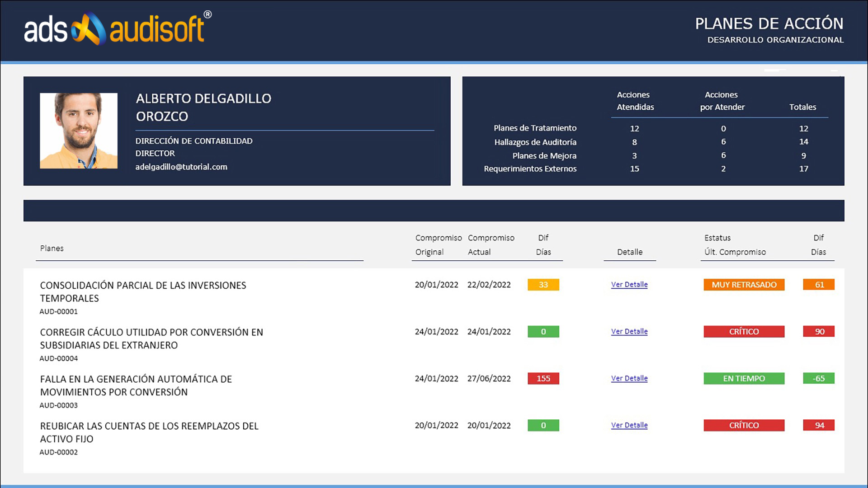Click the CRÍTICO status for AUD-00004

744,331
